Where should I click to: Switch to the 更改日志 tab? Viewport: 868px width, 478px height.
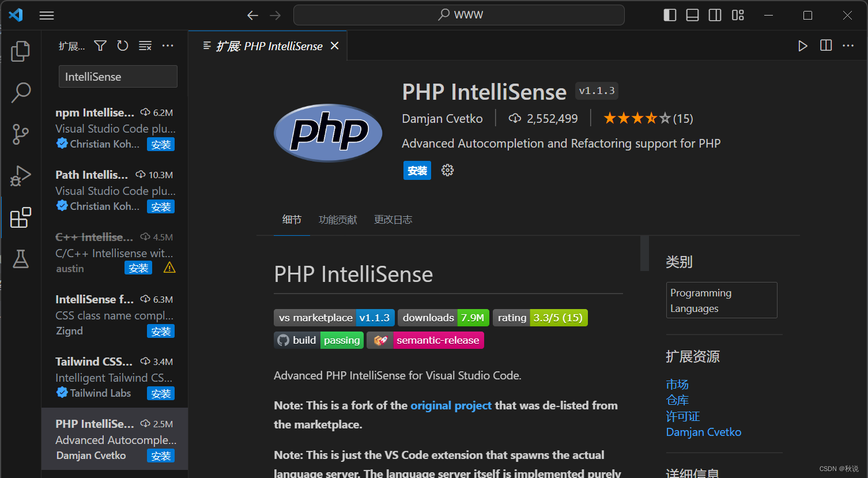point(393,220)
